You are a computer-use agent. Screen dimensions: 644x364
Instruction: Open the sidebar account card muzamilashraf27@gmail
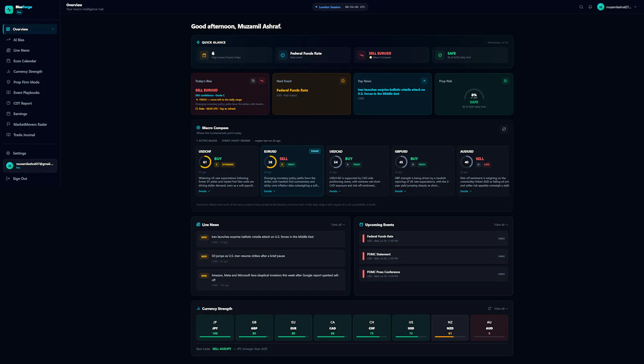click(30, 165)
